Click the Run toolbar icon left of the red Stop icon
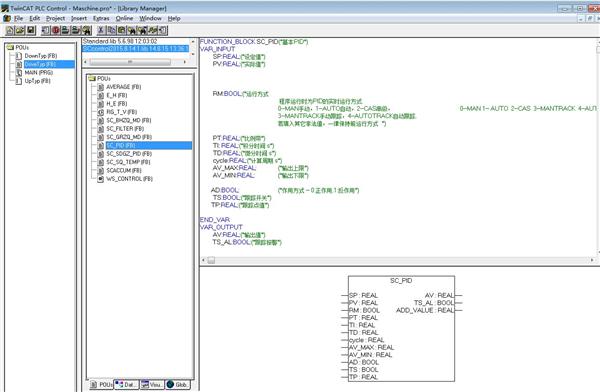Screen dimensions: 600x392 coord(46,30)
